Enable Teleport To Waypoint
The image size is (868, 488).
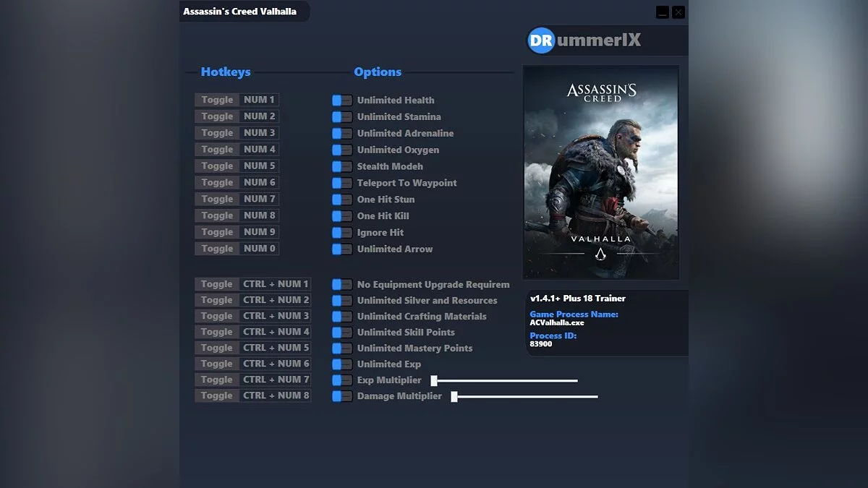point(341,183)
